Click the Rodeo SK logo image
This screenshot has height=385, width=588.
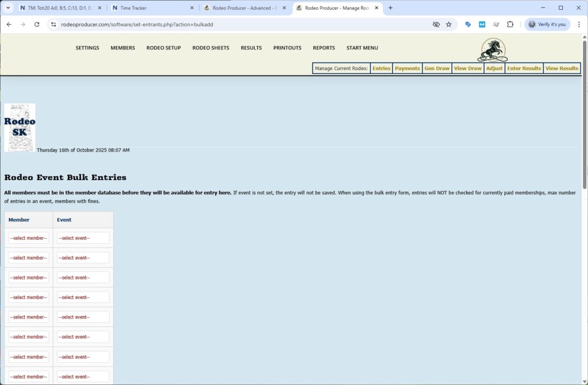tap(20, 127)
